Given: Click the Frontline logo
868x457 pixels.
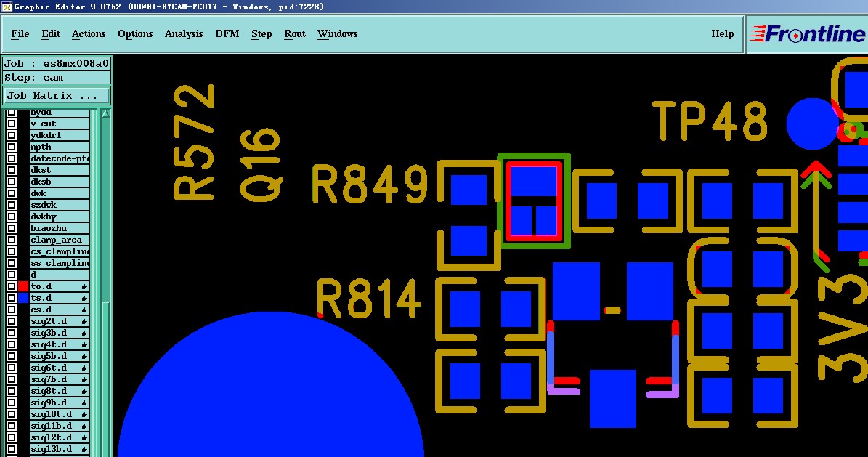Looking at the screenshot, I should pos(808,34).
